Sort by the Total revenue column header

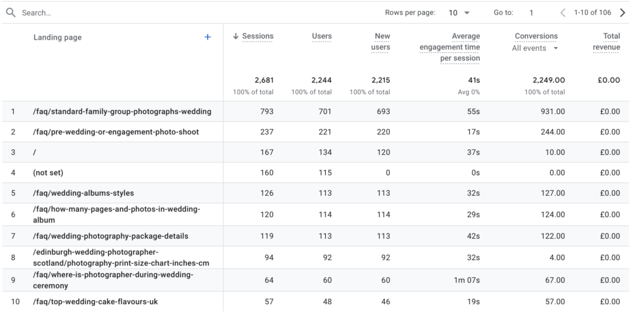pos(606,42)
